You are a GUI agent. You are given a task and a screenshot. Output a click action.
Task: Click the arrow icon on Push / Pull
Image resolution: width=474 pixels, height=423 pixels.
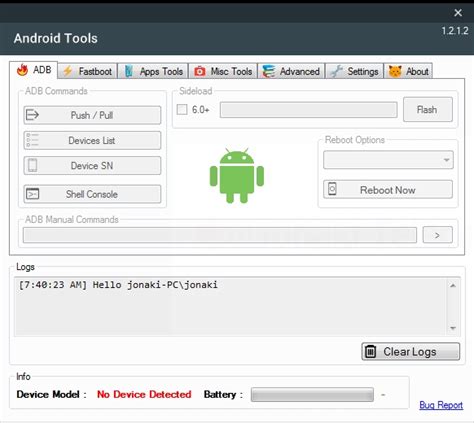pos(32,115)
